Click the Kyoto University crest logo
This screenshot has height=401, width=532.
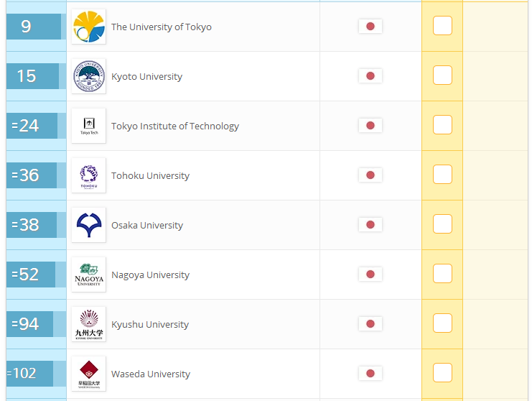[x=88, y=76]
